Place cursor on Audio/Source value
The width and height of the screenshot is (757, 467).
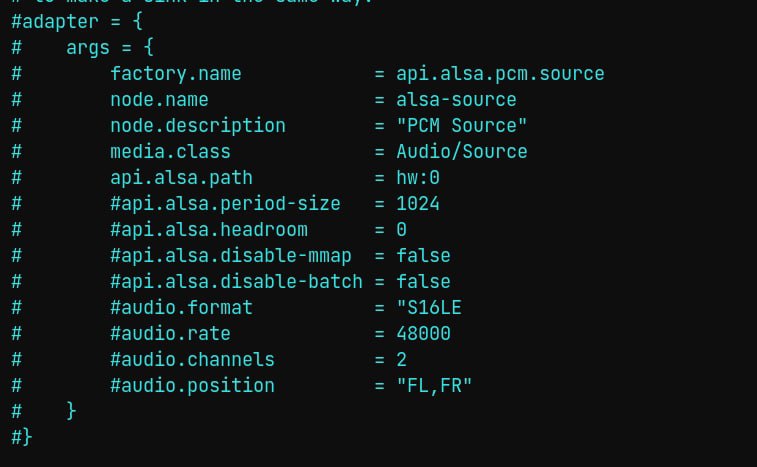(461, 152)
